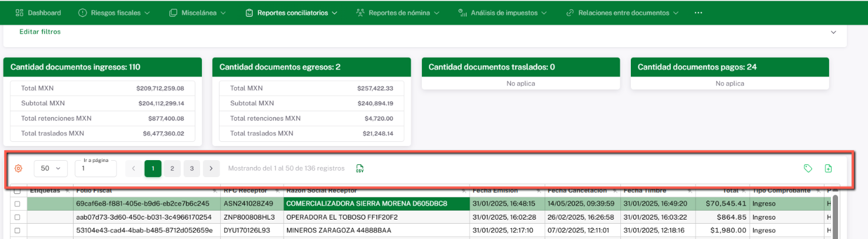Screen dimensions: 868x239
Task: Open the 50 rows-per-page dropdown
Action: point(51,168)
